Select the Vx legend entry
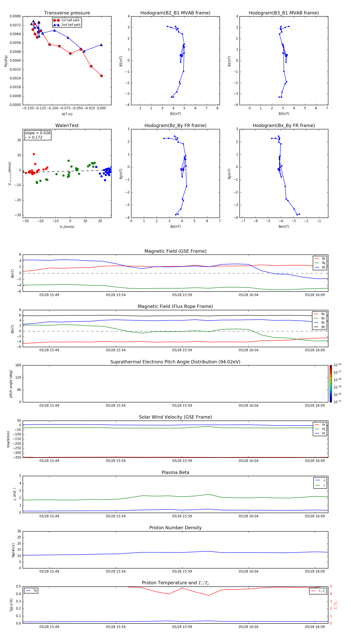The image size is (351, 644). (320, 424)
